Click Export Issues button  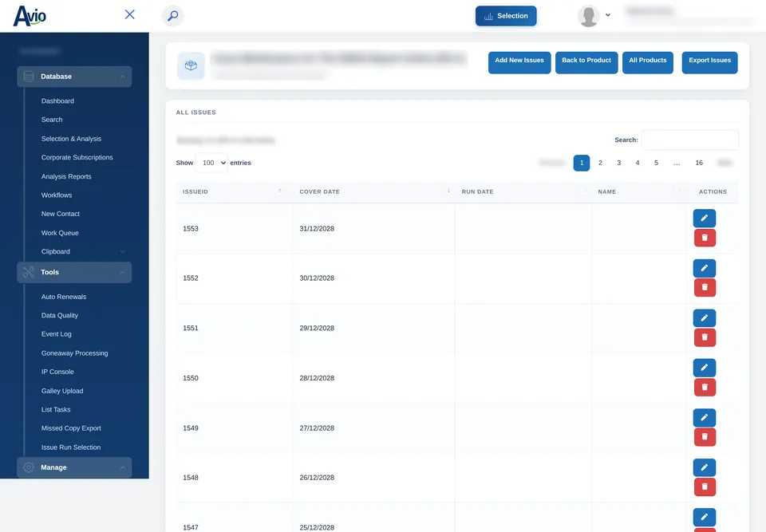point(709,62)
